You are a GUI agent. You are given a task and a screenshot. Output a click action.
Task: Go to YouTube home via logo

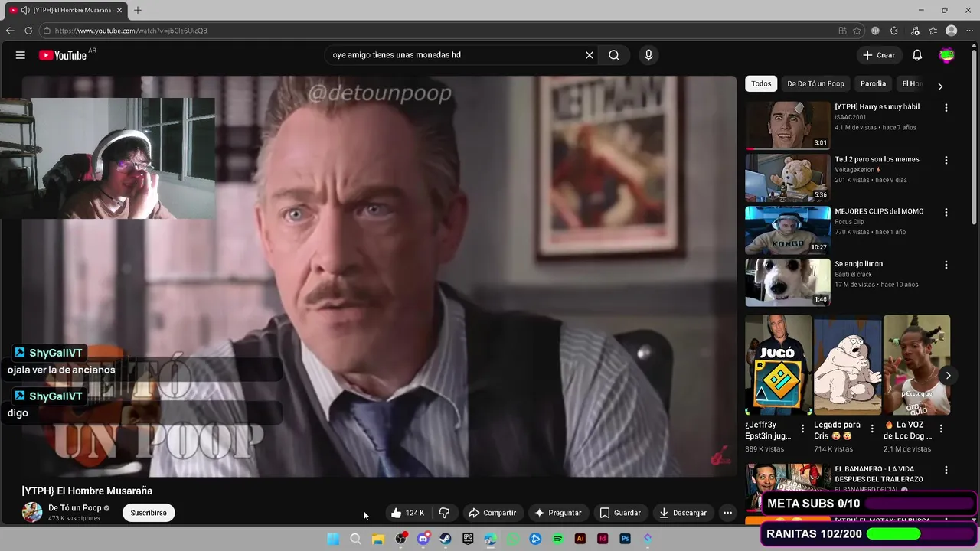click(63, 55)
